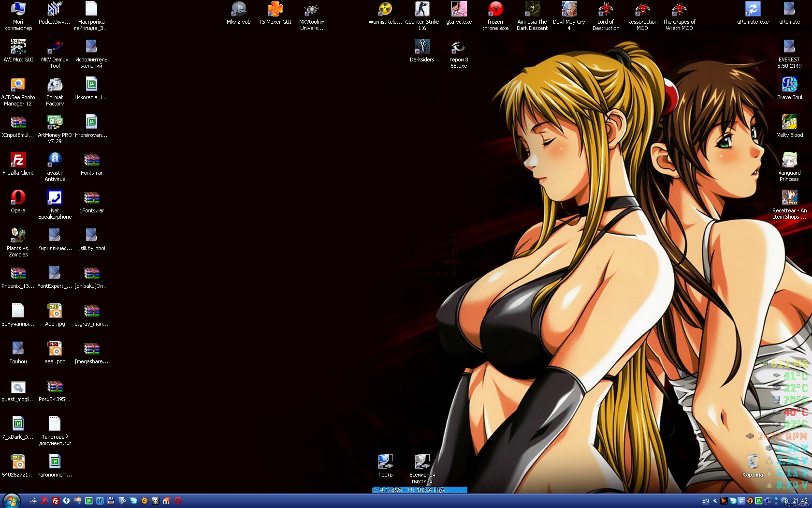This screenshot has height=508, width=812.
Task: Launch герои 3 58.exe
Action: pyautogui.click(x=459, y=54)
